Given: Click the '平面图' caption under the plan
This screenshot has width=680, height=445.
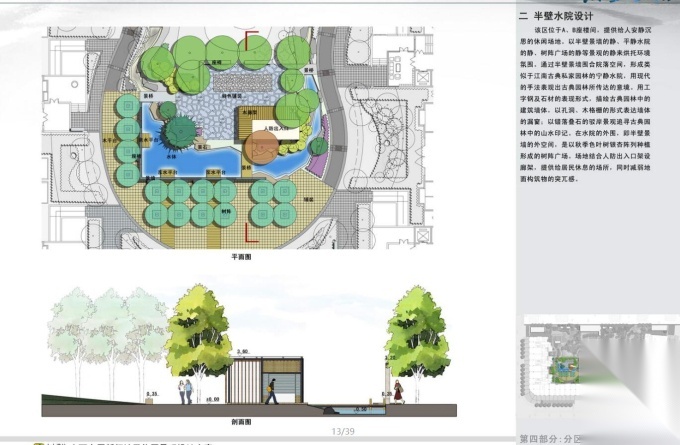Looking at the screenshot, I should (241, 257).
